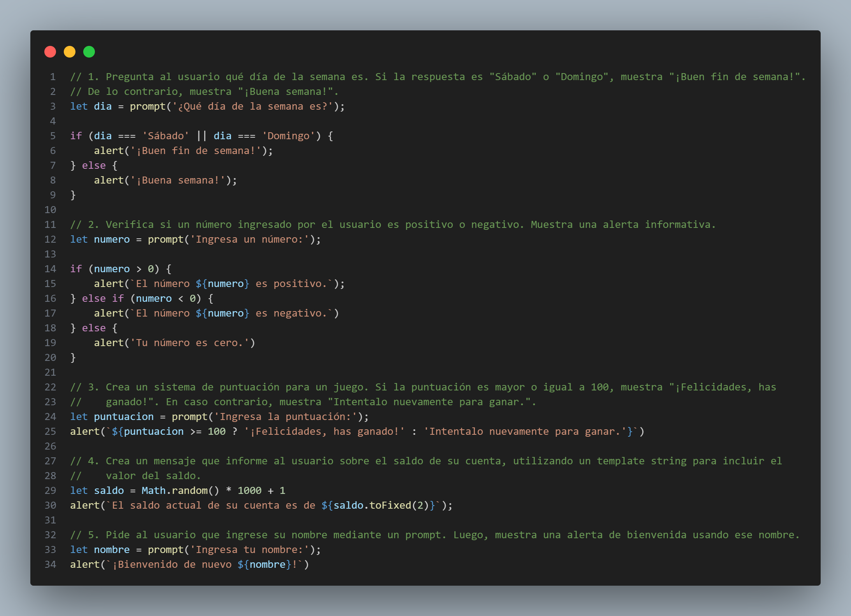Click the closing brace on line 20
This screenshot has width=851, height=616.
point(73,358)
